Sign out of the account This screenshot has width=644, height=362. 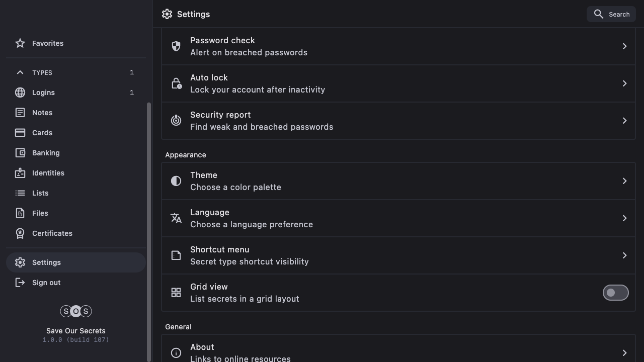pos(46,283)
